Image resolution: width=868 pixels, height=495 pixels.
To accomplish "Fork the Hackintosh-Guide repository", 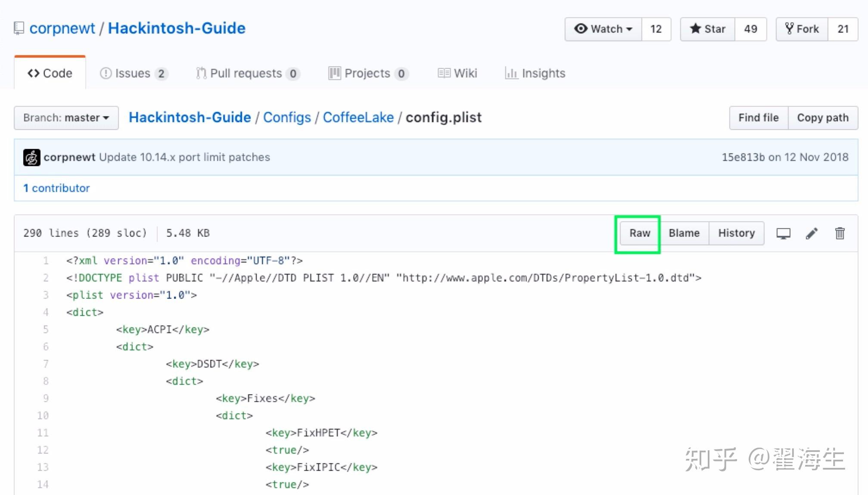I will [802, 29].
